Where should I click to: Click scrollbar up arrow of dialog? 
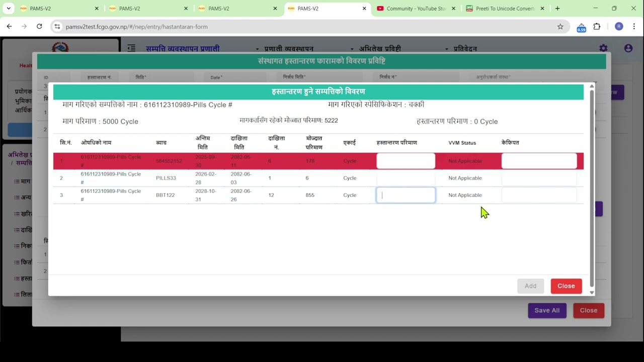[592, 87]
